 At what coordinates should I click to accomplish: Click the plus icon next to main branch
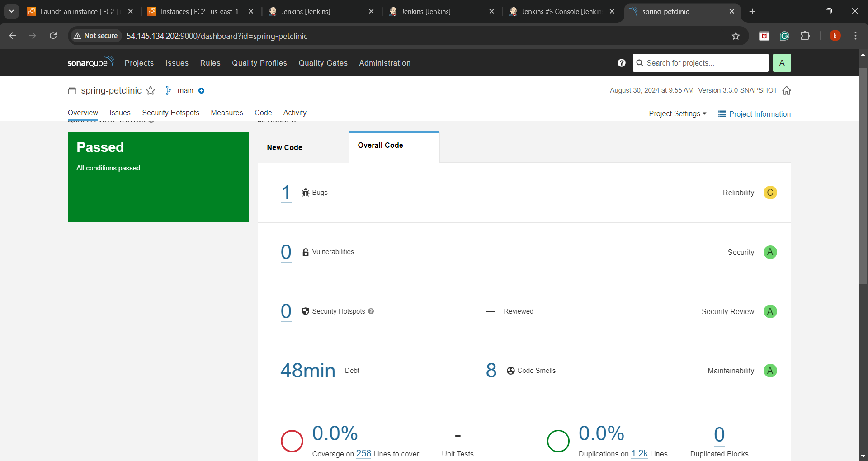pyautogui.click(x=202, y=91)
